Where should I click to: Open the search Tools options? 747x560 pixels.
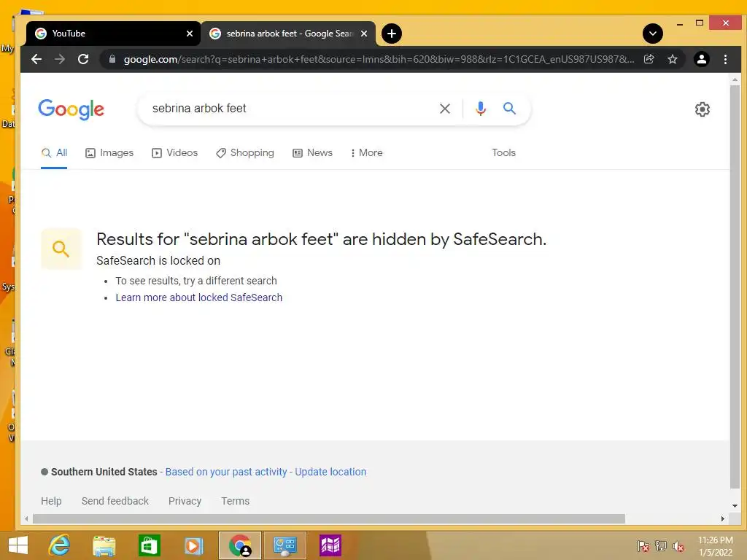503,153
